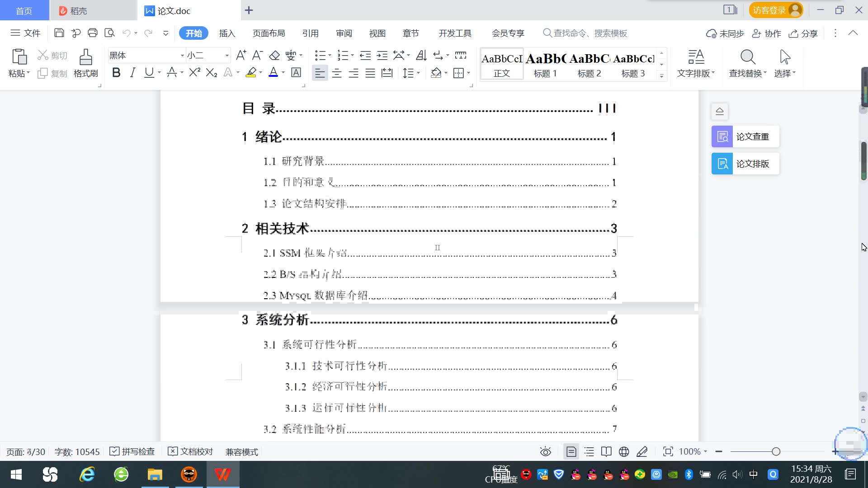Click the Save icon in quick toolbar
The width and height of the screenshot is (868, 488).
(59, 33)
